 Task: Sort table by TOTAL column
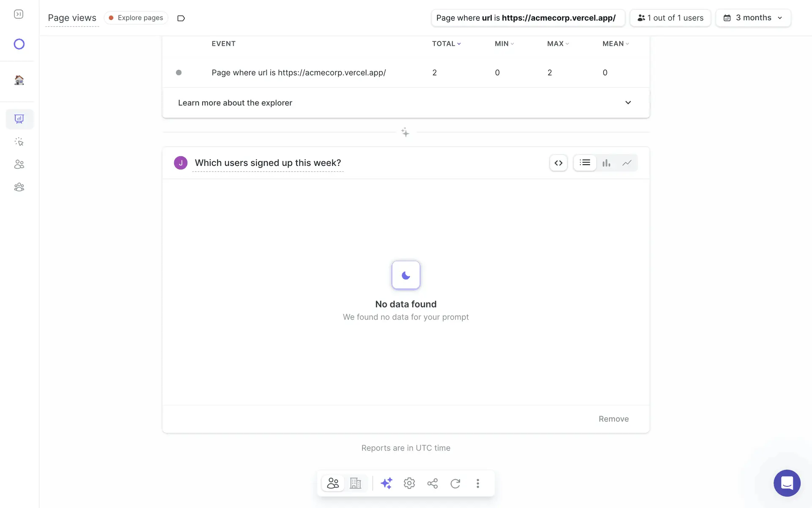446,44
